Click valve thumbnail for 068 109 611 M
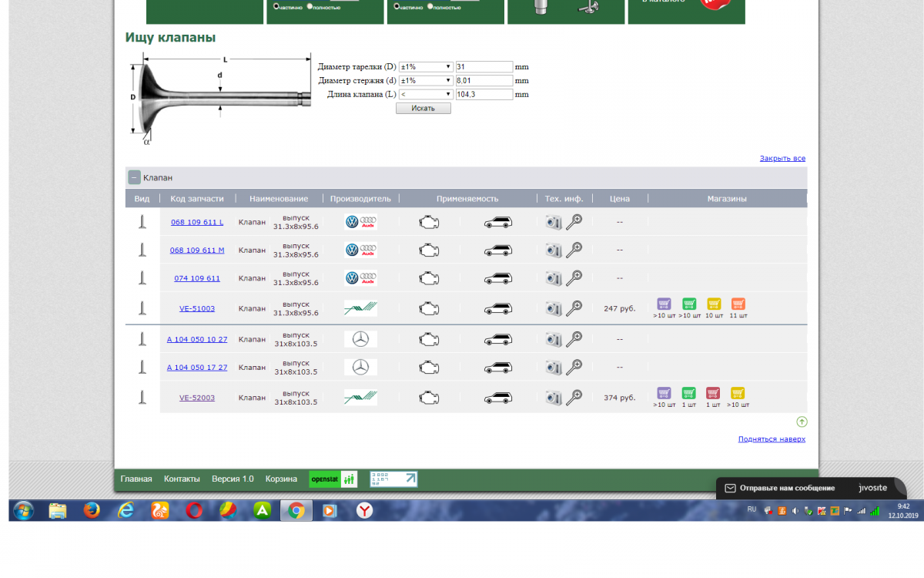Screen dimensions: 924x578 coord(142,250)
